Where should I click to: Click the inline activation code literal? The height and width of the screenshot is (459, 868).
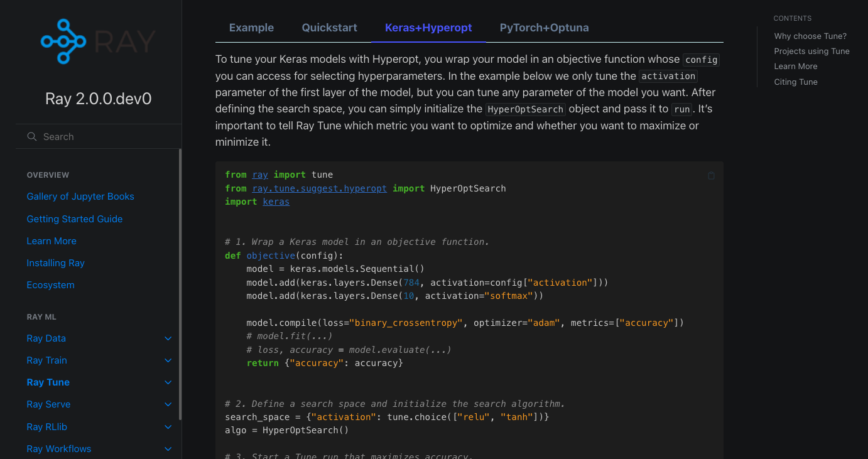click(x=668, y=76)
